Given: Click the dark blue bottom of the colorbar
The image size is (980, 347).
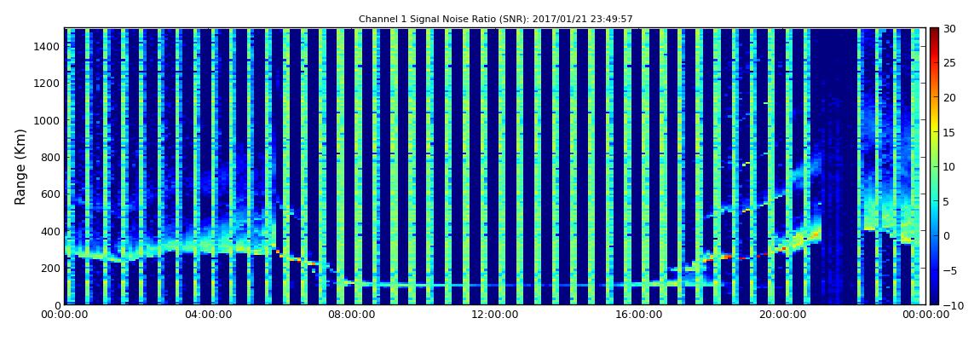Looking at the screenshot, I should (x=934, y=300).
